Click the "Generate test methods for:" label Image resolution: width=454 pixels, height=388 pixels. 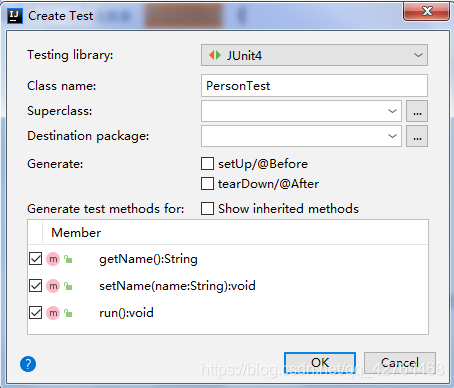(x=106, y=209)
